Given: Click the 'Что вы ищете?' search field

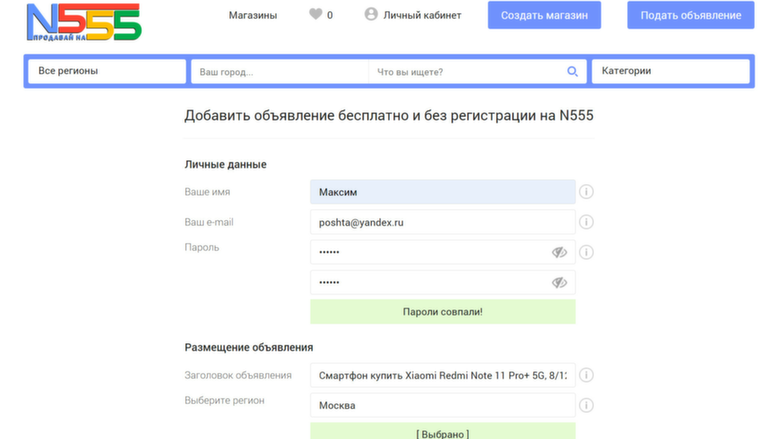Looking at the screenshot, I should tap(465, 72).
